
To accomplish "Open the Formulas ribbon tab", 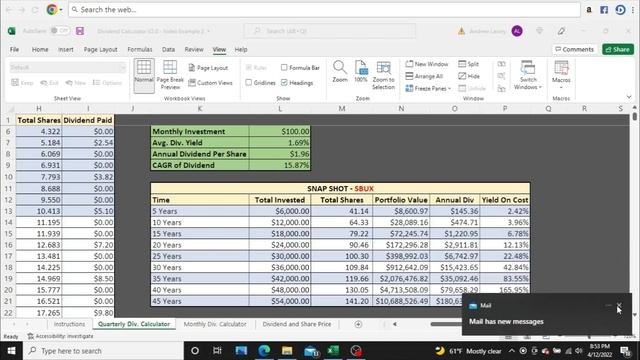I will (x=140, y=49).
